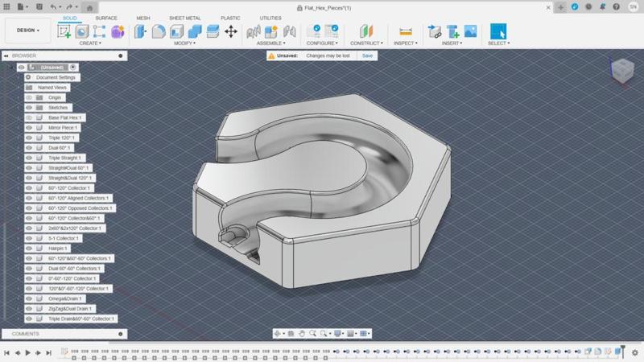Hide the Hairpin:1 component

[x=29, y=249]
